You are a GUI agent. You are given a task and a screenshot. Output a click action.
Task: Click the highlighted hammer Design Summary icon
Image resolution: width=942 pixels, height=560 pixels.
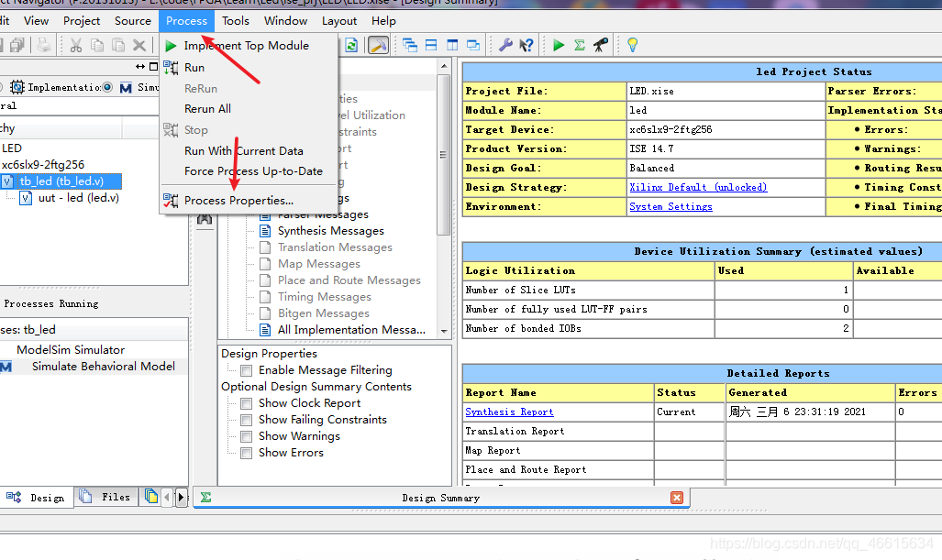click(378, 45)
